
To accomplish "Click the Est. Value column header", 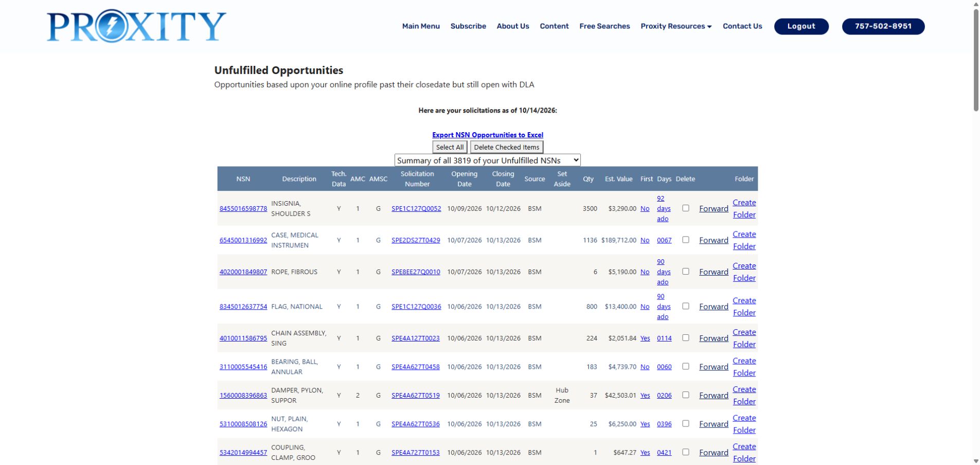I will tap(618, 179).
